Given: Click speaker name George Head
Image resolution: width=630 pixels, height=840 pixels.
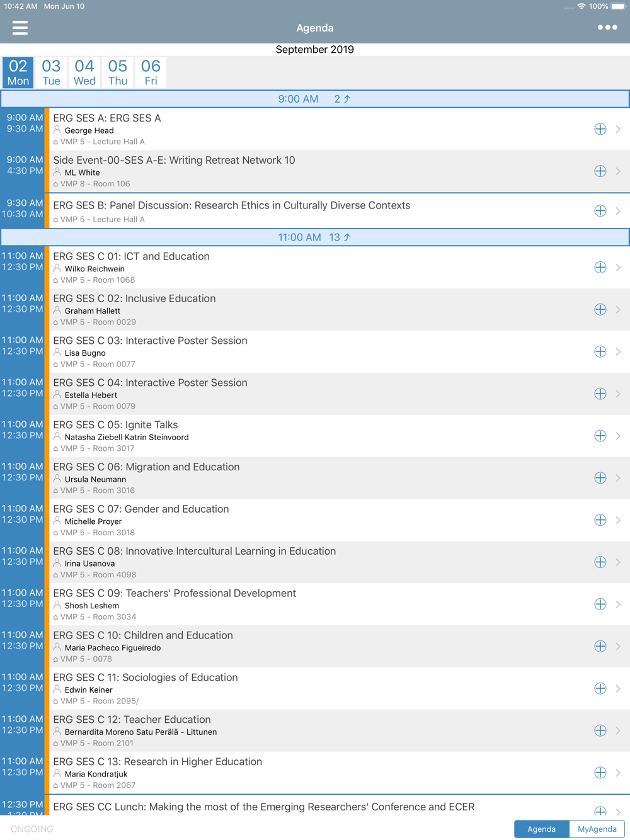Looking at the screenshot, I should point(89,130).
